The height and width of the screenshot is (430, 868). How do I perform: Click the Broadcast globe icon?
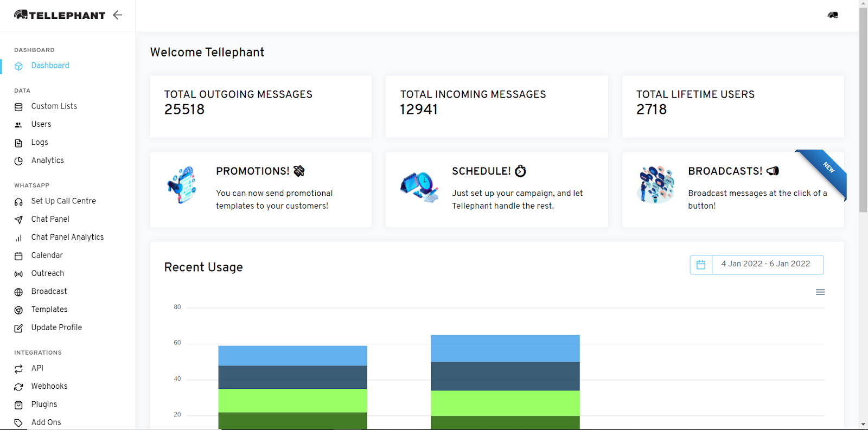click(x=18, y=292)
